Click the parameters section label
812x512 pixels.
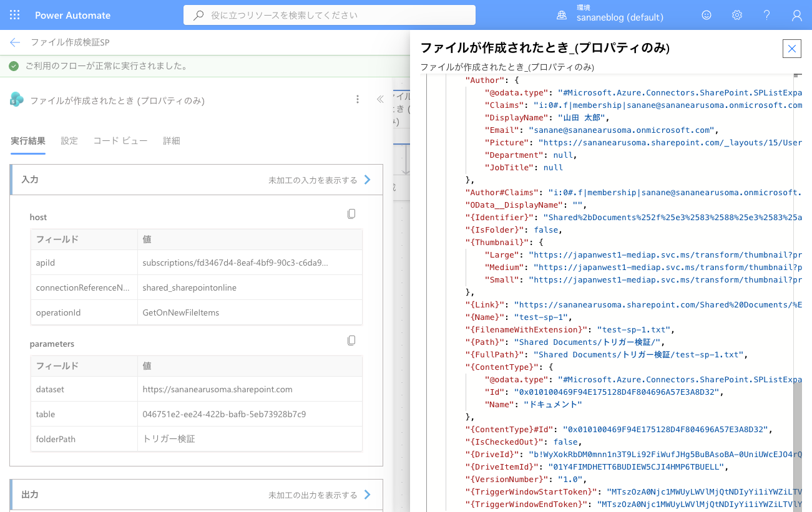[x=52, y=344]
